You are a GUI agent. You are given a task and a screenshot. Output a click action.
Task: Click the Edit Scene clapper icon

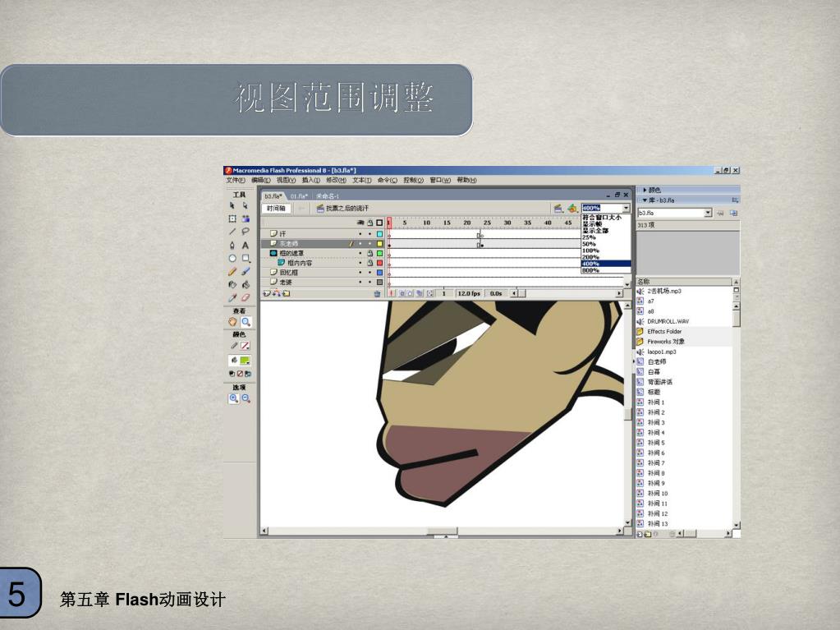pos(558,209)
